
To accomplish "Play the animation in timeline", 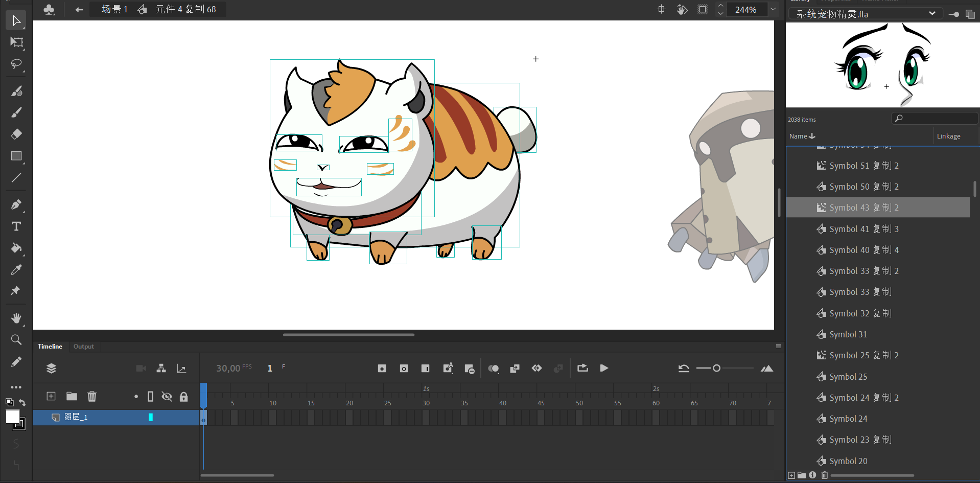I will tap(604, 369).
